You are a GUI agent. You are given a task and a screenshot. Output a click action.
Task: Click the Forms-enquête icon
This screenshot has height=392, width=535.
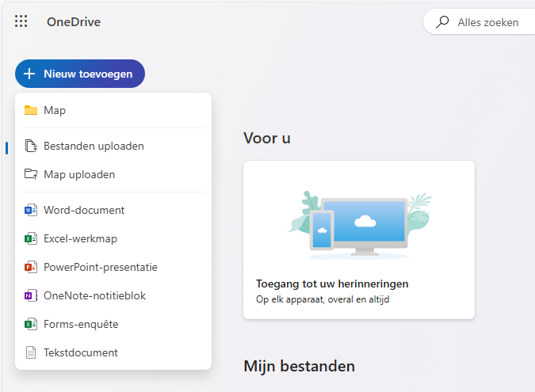31,324
